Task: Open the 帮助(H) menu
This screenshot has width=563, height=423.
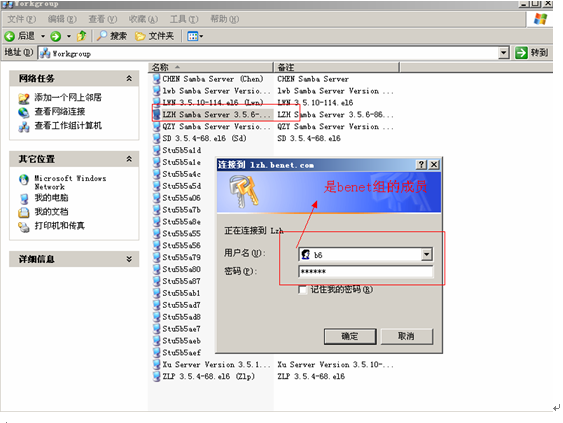Action: coord(224,19)
